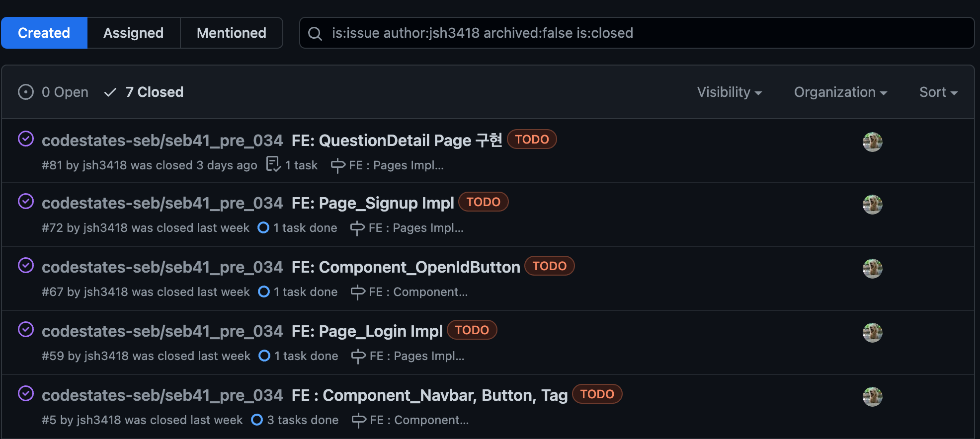
Task: Click closed-issue icon for QuestionDetail Page issue
Action: pyautogui.click(x=26, y=139)
